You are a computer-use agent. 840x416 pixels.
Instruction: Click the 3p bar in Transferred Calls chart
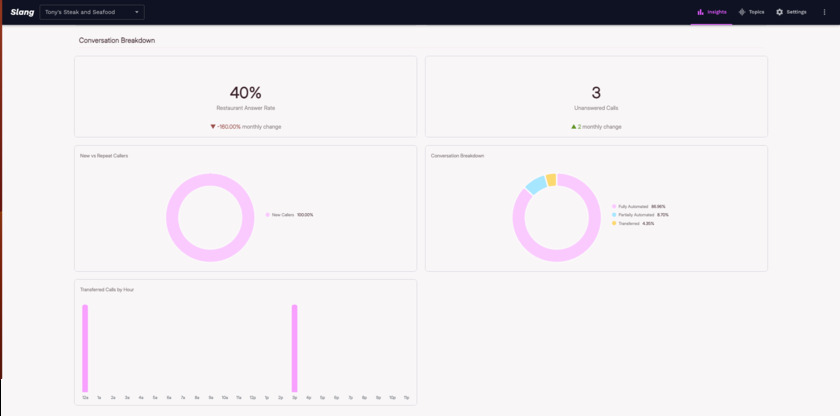294,349
